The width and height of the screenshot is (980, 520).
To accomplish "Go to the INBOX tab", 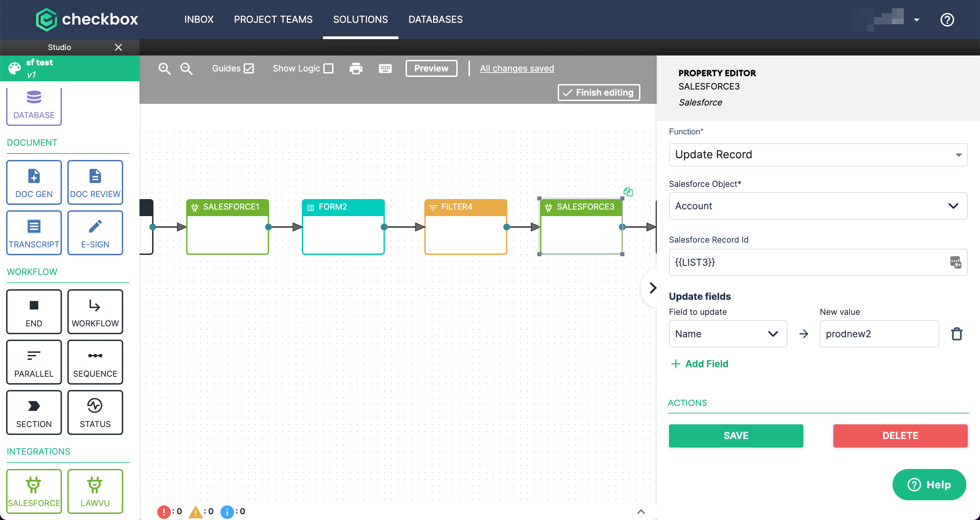I will point(199,19).
